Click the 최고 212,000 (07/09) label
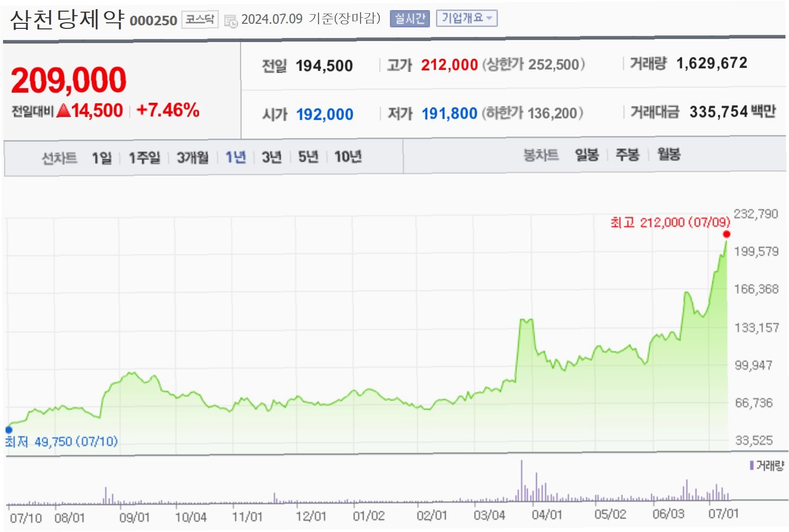The width and height of the screenshot is (789, 532). click(670, 222)
